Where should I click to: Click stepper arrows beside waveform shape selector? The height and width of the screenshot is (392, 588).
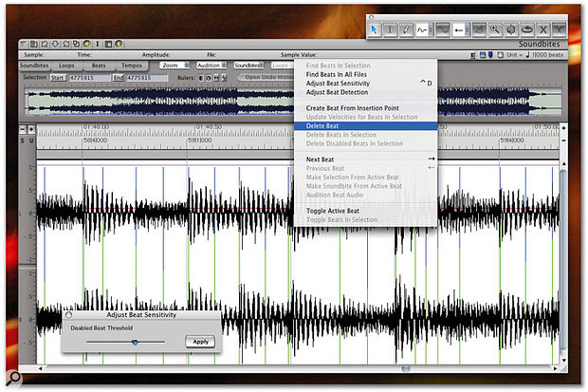[x=431, y=29]
